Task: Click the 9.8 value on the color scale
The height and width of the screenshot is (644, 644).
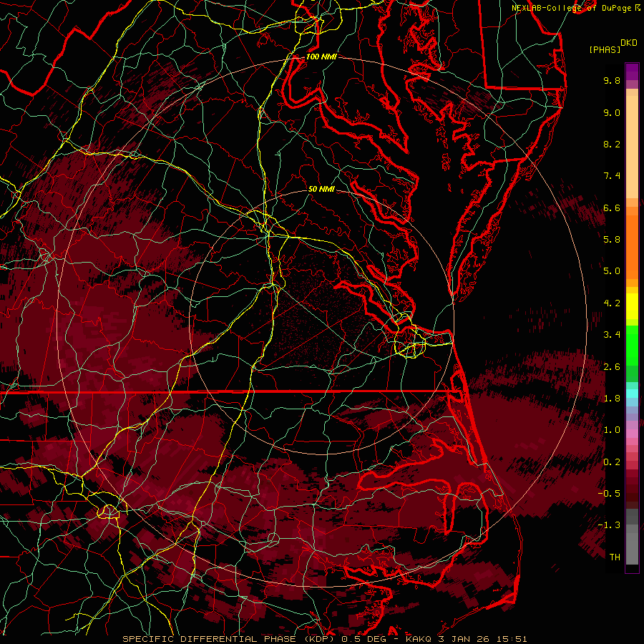Action: (x=612, y=80)
